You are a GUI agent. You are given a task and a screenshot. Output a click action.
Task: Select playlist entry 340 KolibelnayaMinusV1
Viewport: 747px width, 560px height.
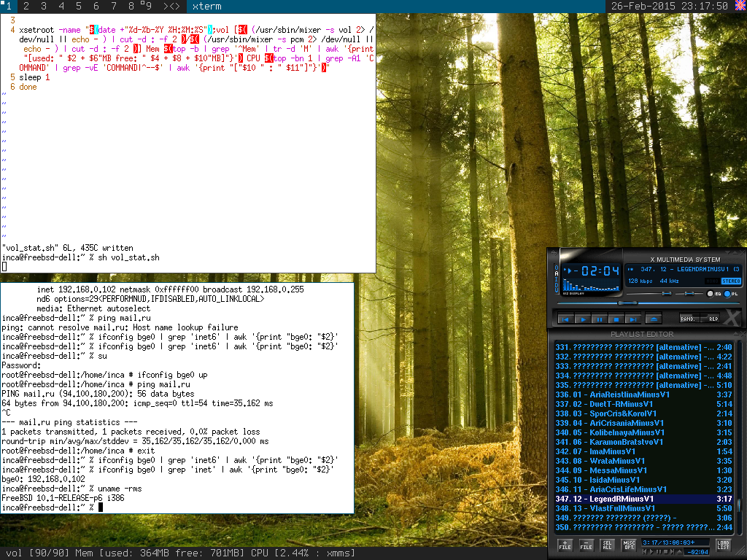643,433
